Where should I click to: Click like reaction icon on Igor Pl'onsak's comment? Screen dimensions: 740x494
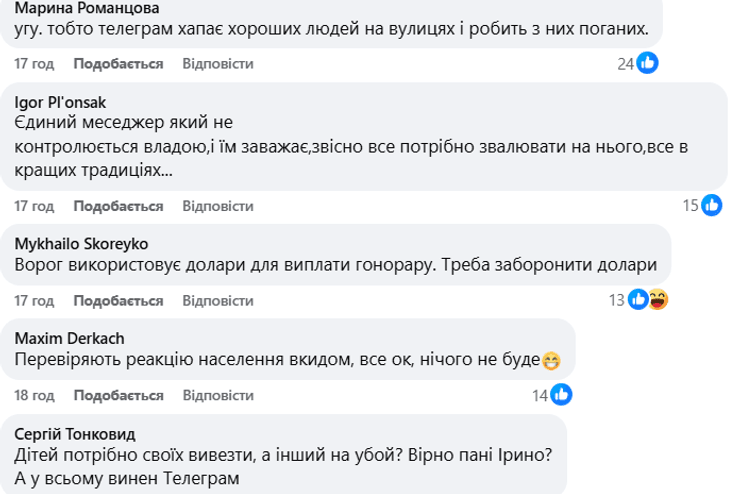(x=711, y=205)
